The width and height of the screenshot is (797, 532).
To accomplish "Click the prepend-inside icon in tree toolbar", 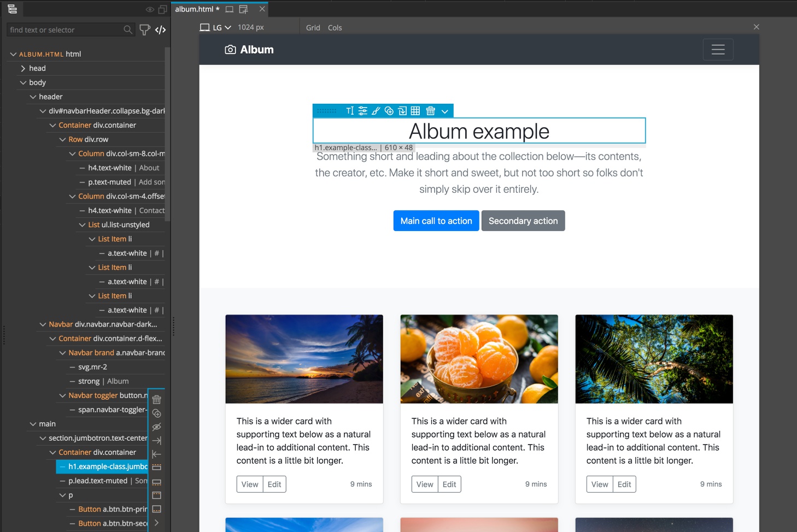I will coord(156,495).
